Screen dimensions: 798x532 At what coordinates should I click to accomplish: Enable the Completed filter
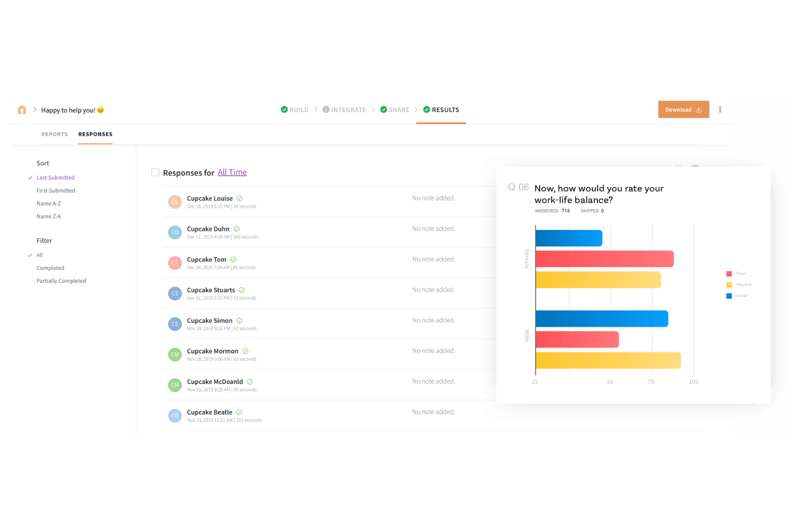pos(50,268)
